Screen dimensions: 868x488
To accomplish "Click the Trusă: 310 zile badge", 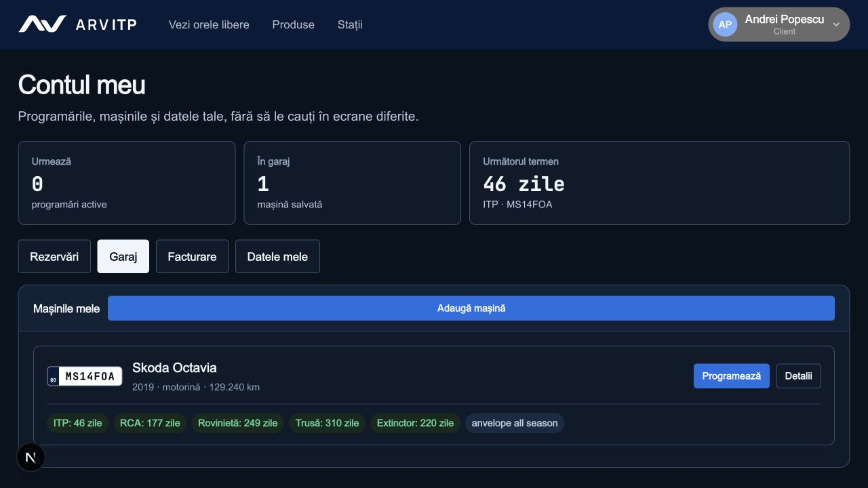I will pyautogui.click(x=328, y=423).
